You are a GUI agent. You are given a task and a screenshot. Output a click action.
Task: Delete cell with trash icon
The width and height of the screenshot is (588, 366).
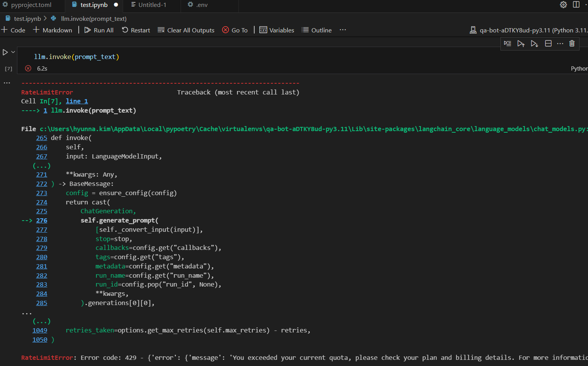point(572,44)
